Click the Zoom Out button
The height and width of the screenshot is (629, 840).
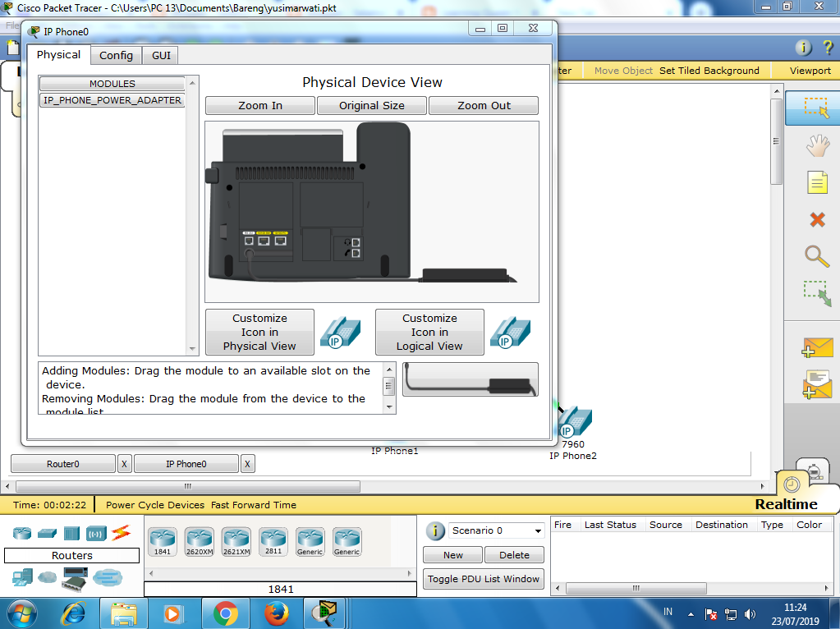484,106
